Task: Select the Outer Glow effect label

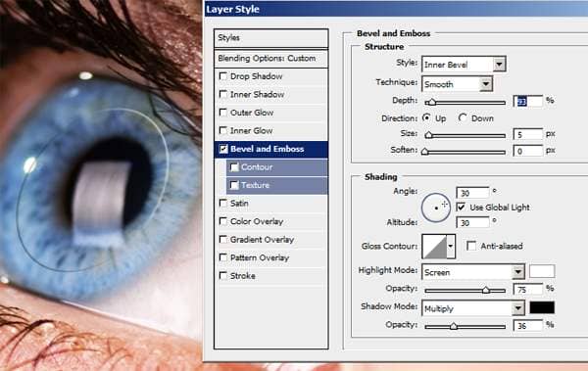Action: click(x=252, y=113)
